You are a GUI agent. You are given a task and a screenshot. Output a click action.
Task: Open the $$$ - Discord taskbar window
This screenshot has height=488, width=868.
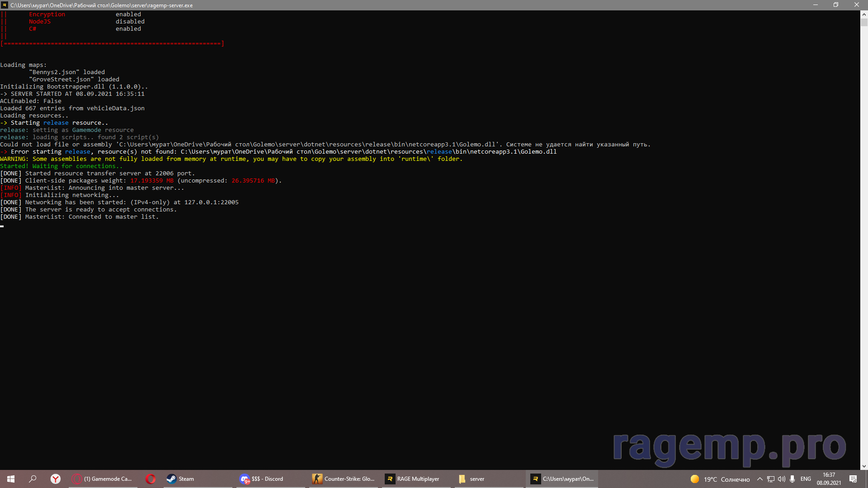click(x=262, y=479)
